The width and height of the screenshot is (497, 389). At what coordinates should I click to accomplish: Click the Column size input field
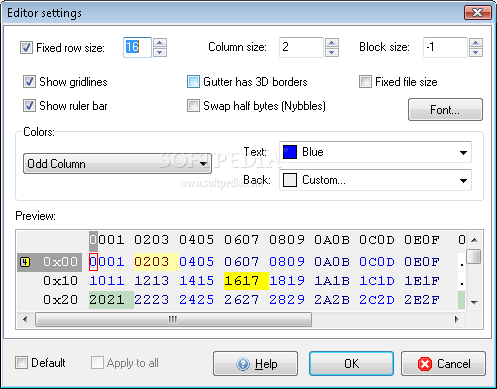(301, 47)
